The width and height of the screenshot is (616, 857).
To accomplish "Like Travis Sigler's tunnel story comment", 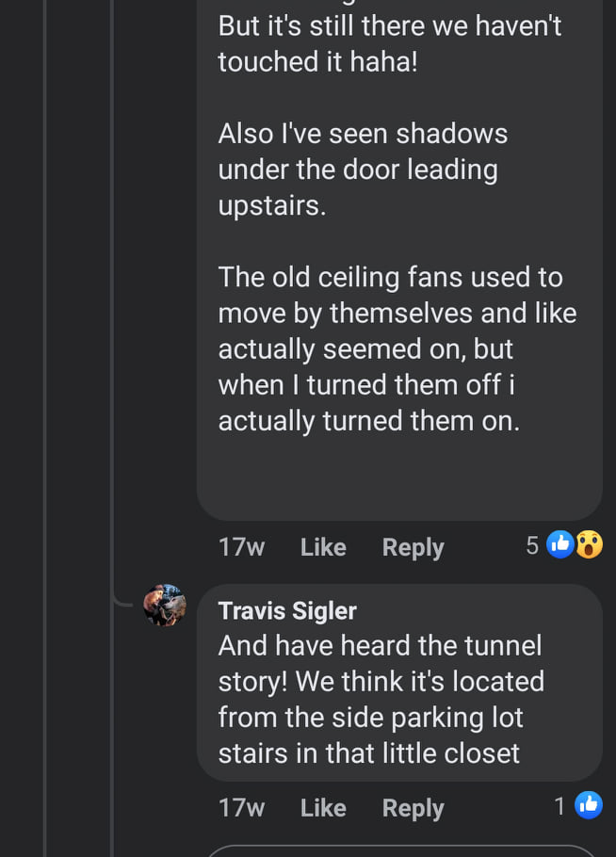I will pos(323,808).
